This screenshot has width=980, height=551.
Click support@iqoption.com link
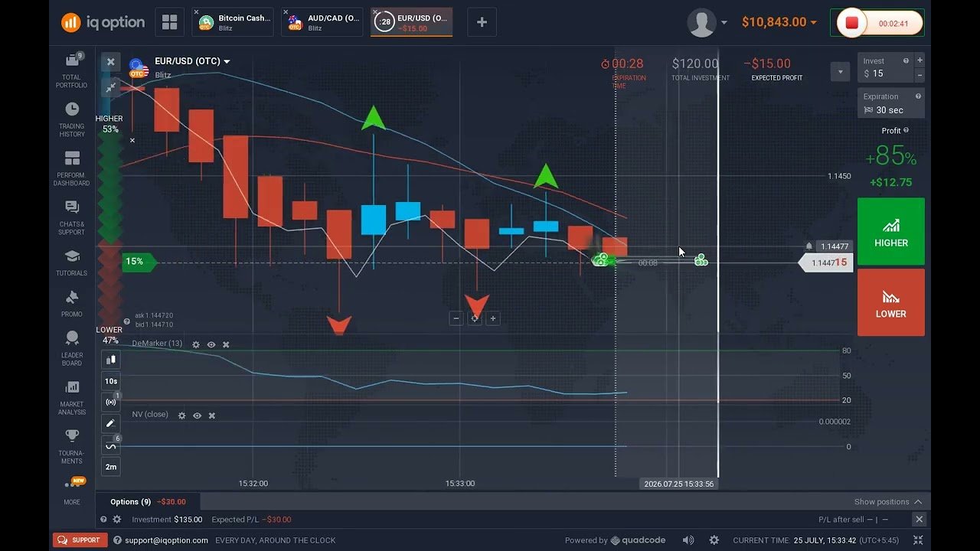tap(166, 540)
